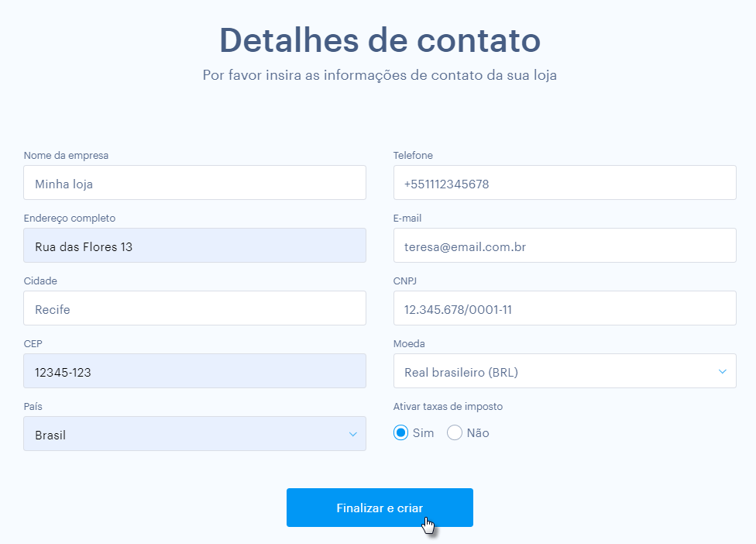The width and height of the screenshot is (756, 544).
Task: Select the Não radio button
Action: 454,432
